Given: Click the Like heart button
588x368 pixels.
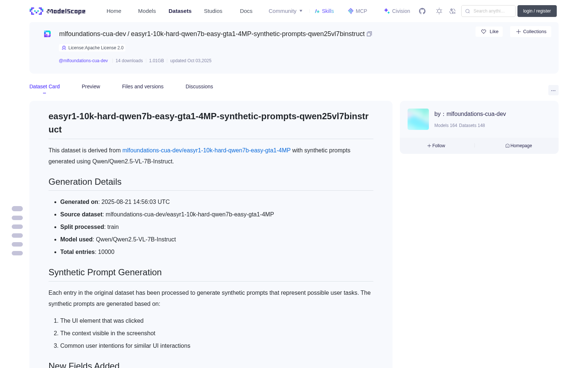Looking at the screenshot, I should point(490,32).
